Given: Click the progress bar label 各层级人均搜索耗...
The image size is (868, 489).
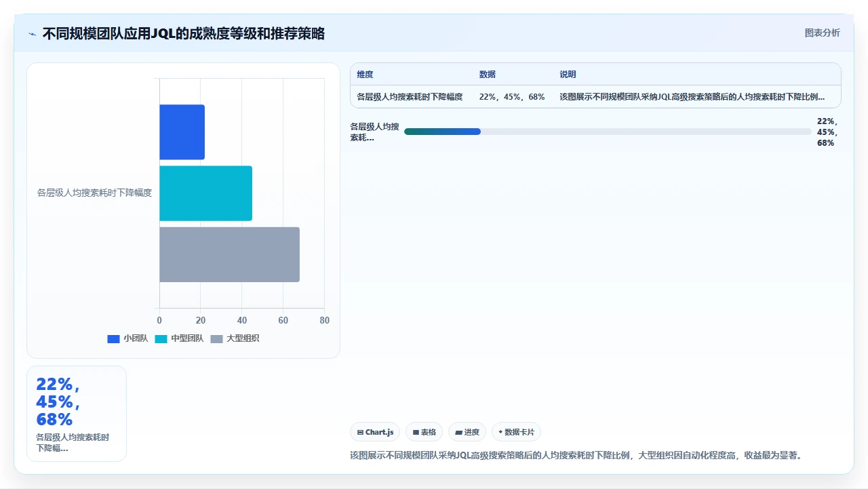Looking at the screenshot, I should click(374, 132).
